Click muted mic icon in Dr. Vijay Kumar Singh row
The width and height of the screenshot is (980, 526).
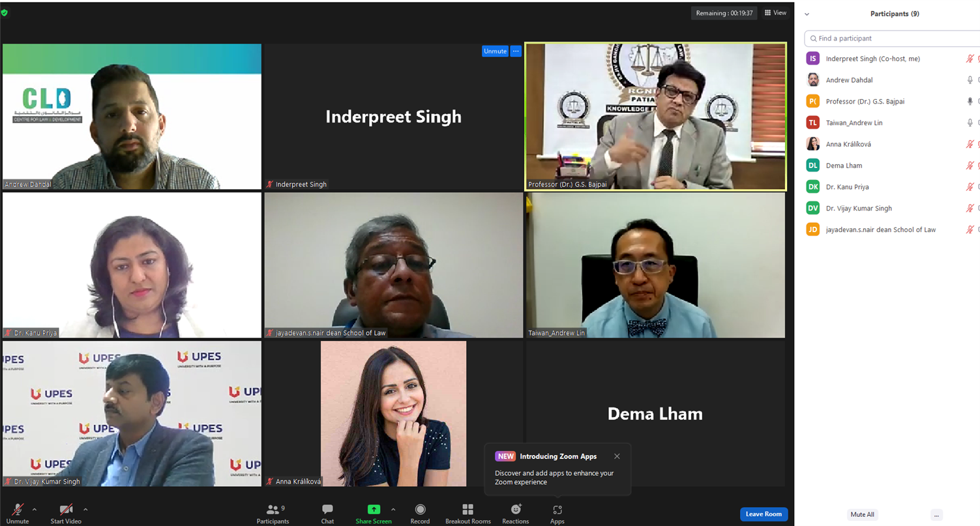point(970,209)
